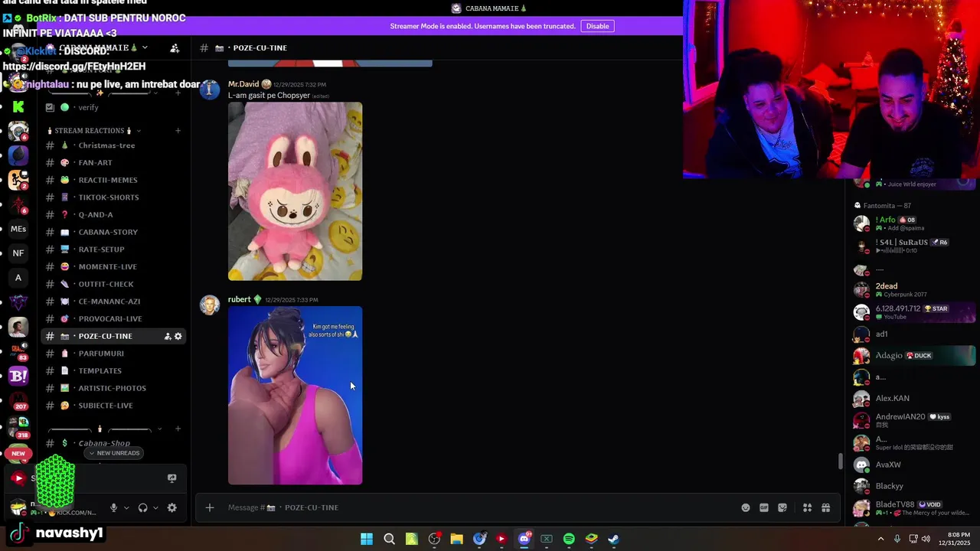The image size is (980, 551).
Task: Open the PROVOCARI-LIVE channel
Action: pos(115,318)
